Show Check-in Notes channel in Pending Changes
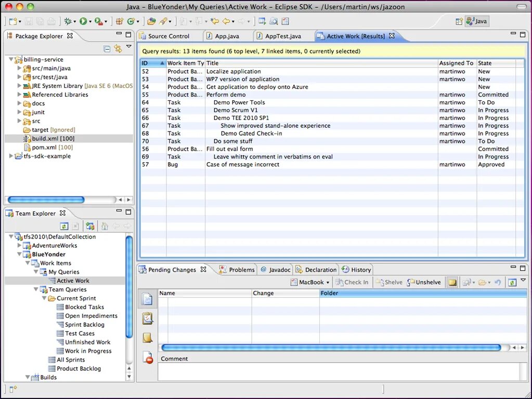This screenshot has height=399, width=532. click(147, 338)
